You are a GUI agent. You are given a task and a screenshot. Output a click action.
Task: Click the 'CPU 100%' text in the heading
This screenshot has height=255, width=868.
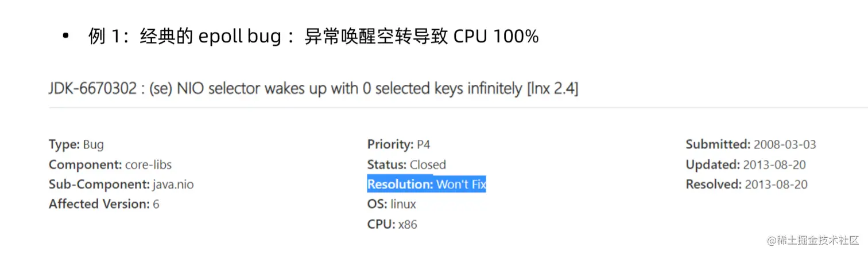pos(496,37)
